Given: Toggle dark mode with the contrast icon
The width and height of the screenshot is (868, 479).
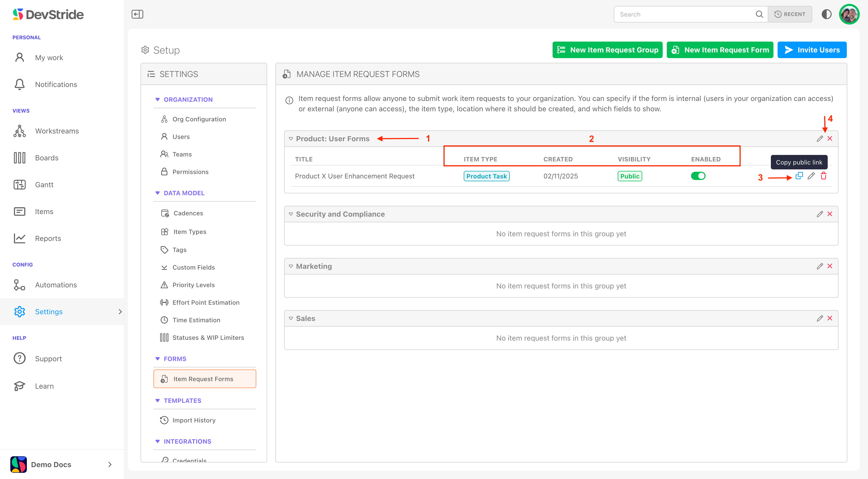Looking at the screenshot, I should click(826, 14).
